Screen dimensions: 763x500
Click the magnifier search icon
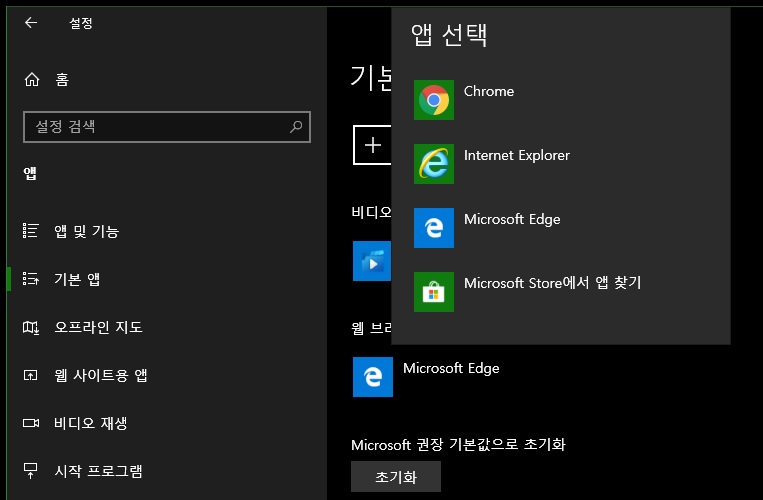[296, 127]
